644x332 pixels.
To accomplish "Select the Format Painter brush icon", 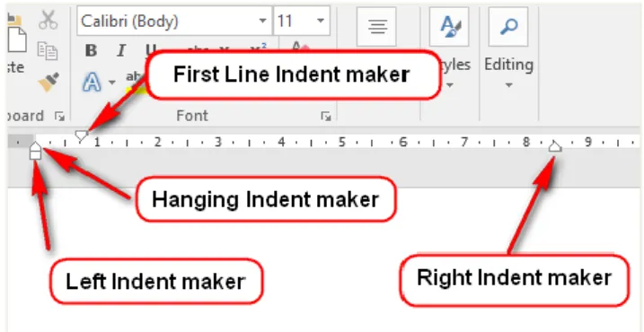I will pos(49,82).
